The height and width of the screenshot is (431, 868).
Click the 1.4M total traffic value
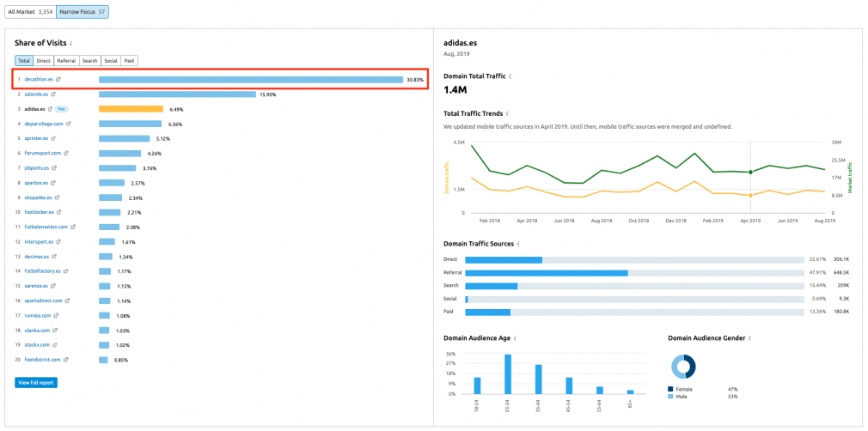[x=455, y=89]
